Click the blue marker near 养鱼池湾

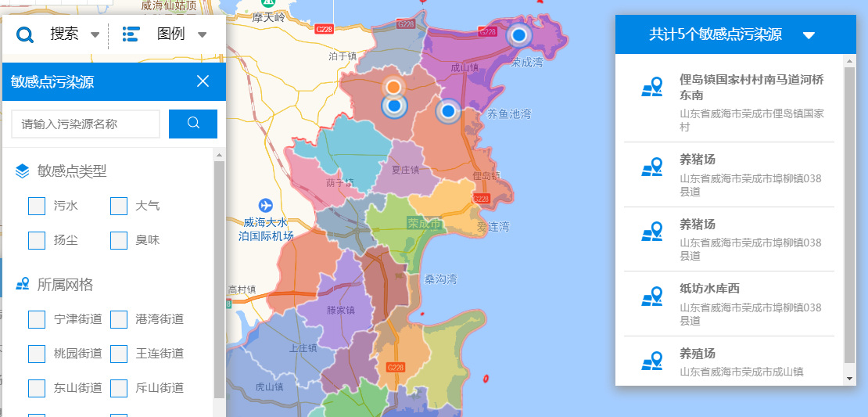(x=448, y=111)
